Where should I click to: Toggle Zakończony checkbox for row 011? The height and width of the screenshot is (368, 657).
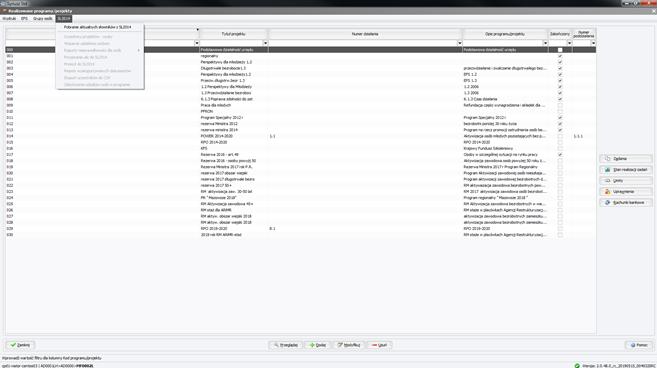coord(560,117)
